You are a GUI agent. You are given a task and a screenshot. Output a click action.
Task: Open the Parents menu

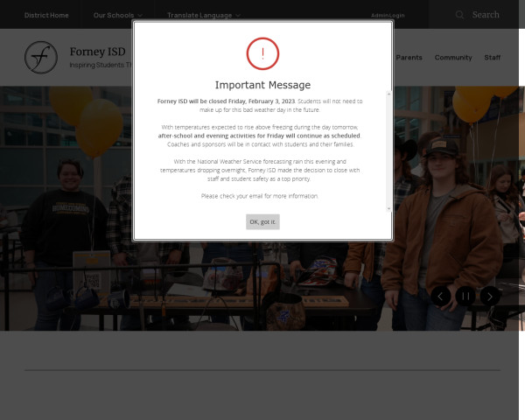[x=409, y=58]
